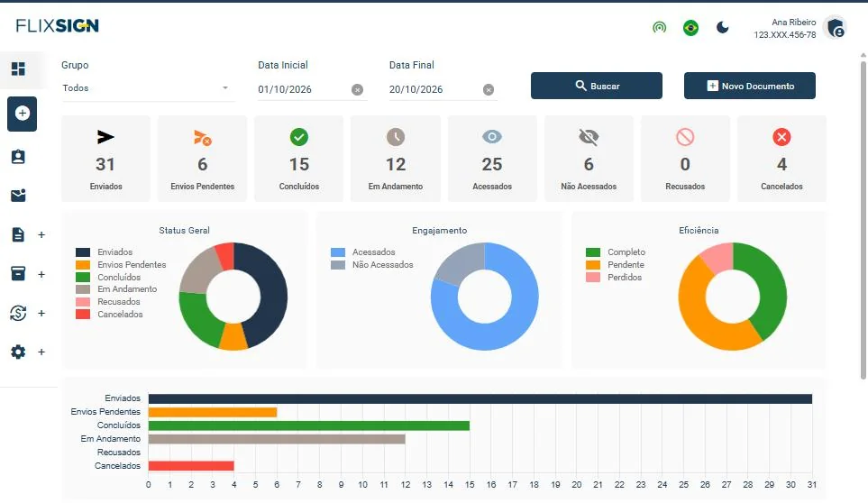The height and width of the screenshot is (503, 868).
Task: Click the Ana Ribeiro user name
Action: click(794, 23)
